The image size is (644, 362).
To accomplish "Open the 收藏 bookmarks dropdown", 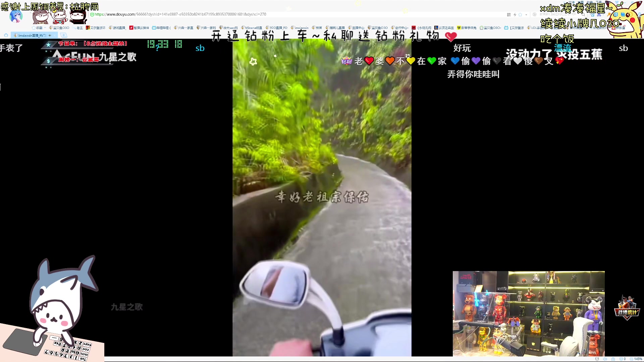I will click(40, 28).
